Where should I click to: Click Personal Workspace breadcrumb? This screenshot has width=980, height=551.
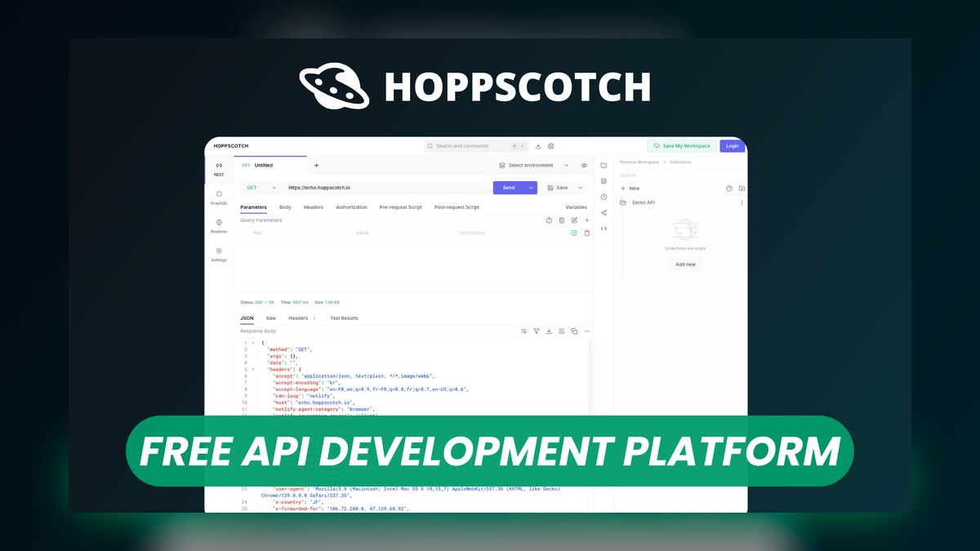pyautogui.click(x=639, y=162)
